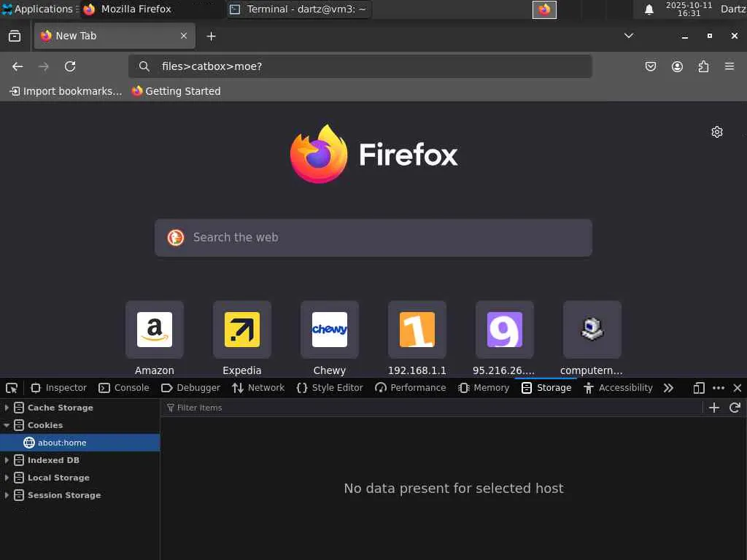
Task: Open devtools customize options menu
Action: coord(719,388)
